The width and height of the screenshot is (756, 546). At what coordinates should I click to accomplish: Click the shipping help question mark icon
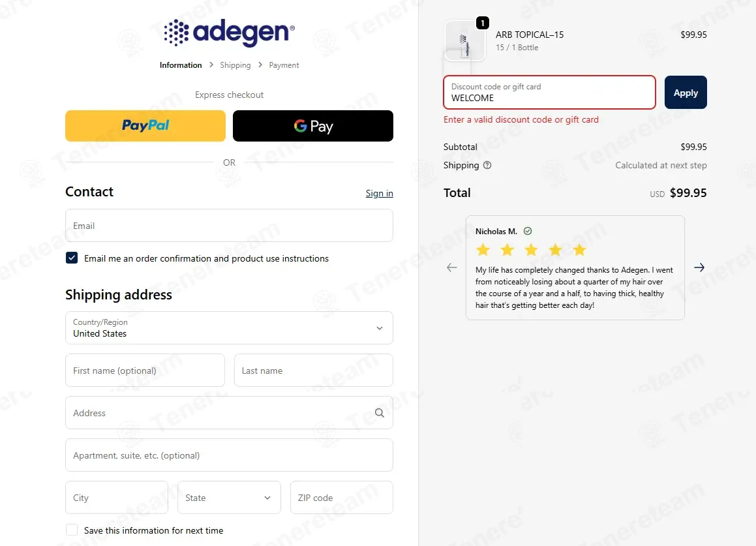(487, 165)
